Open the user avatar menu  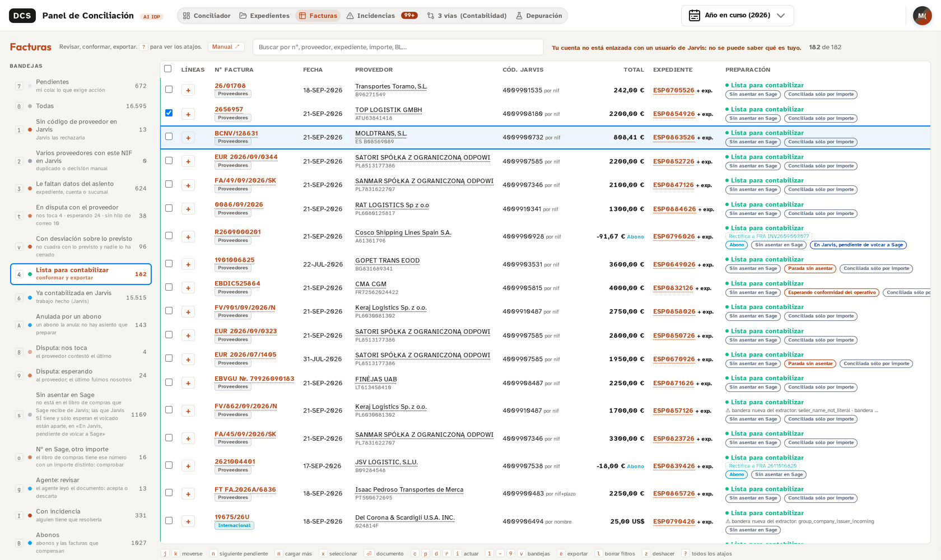pos(922,16)
